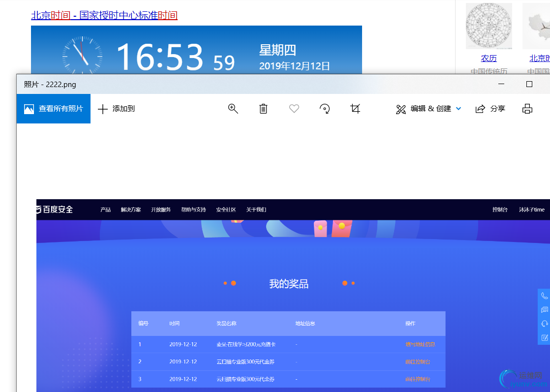Click the 操作 column header
Image resolution: width=550 pixels, height=392 pixels.
point(410,323)
